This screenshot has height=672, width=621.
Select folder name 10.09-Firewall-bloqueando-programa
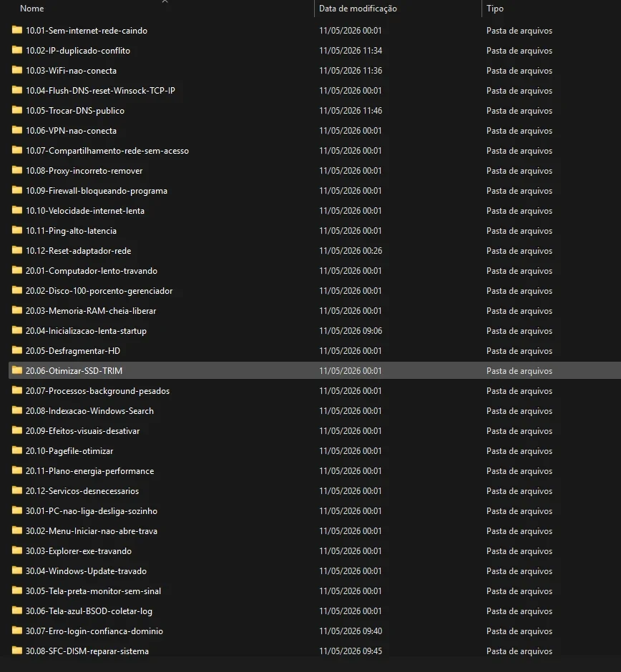tap(97, 191)
